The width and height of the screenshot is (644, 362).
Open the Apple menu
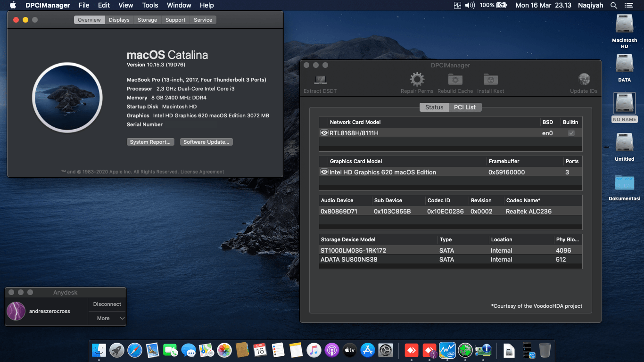[x=13, y=5]
